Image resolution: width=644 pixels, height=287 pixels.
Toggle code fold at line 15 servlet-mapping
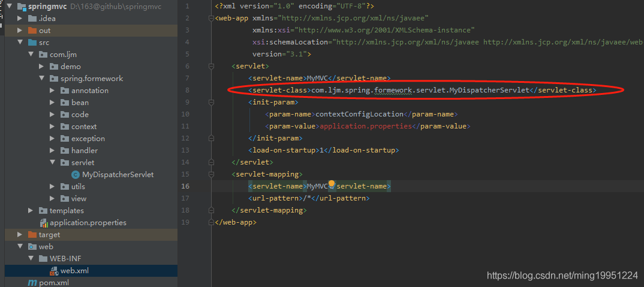coord(211,174)
